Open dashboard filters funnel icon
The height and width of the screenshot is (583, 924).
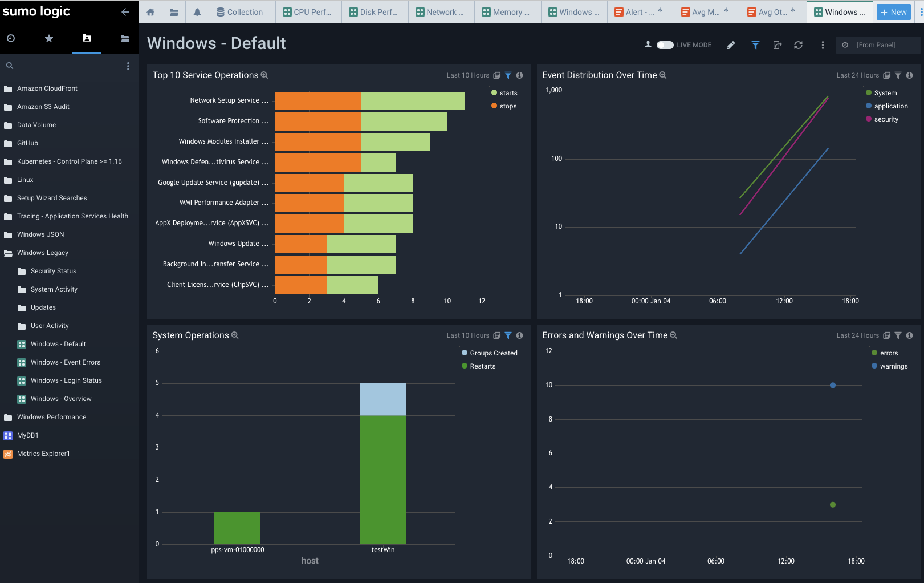point(755,45)
